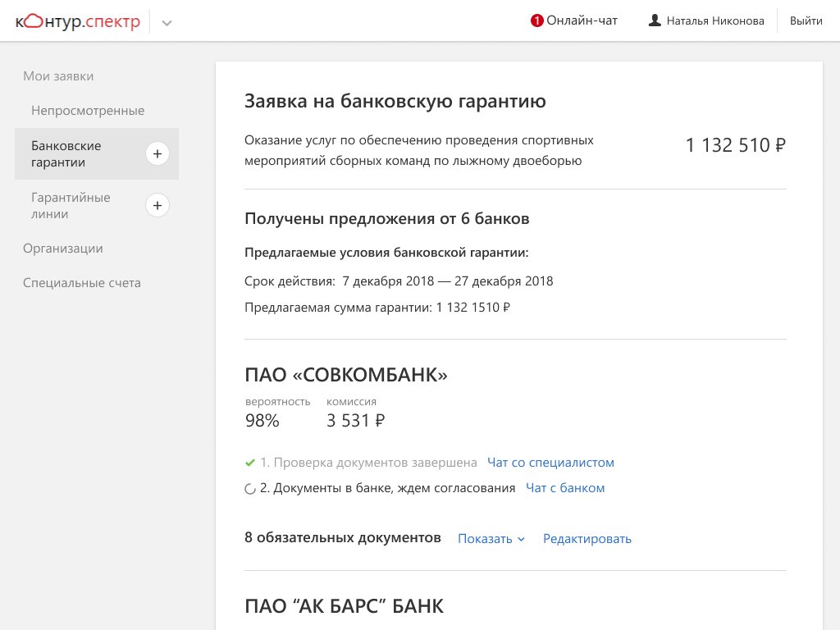
Task: Select Банковские гарантии in sidebar
Action: (66, 154)
